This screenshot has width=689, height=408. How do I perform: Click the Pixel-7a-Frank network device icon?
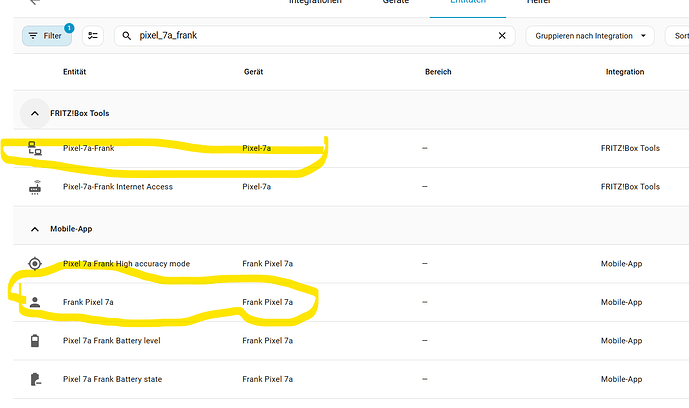pyautogui.click(x=35, y=148)
